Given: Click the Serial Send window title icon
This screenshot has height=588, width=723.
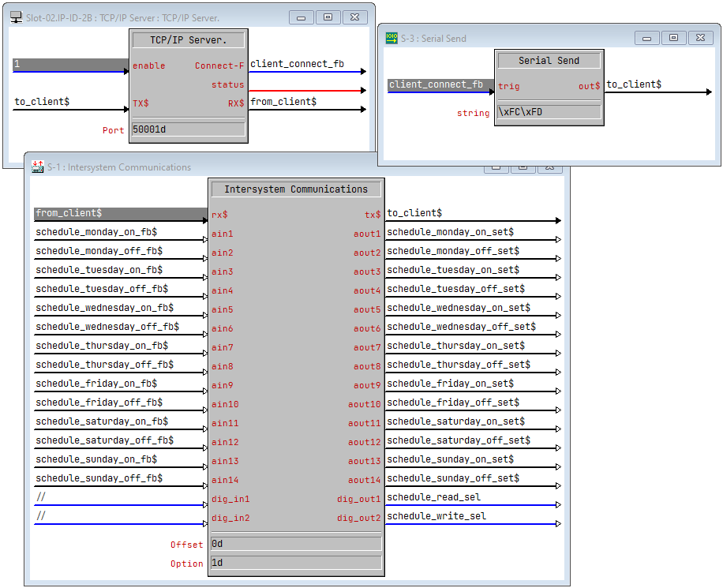Looking at the screenshot, I should [391, 38].
